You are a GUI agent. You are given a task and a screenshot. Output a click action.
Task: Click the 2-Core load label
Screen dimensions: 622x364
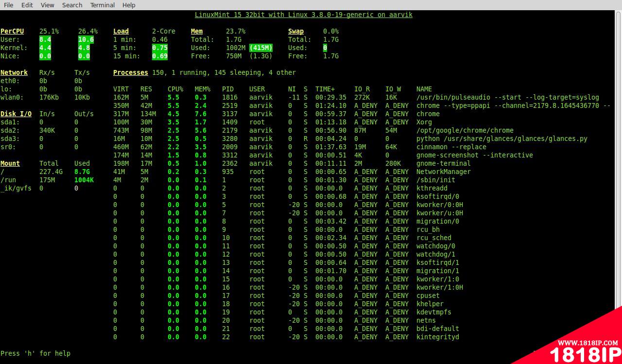164,31
